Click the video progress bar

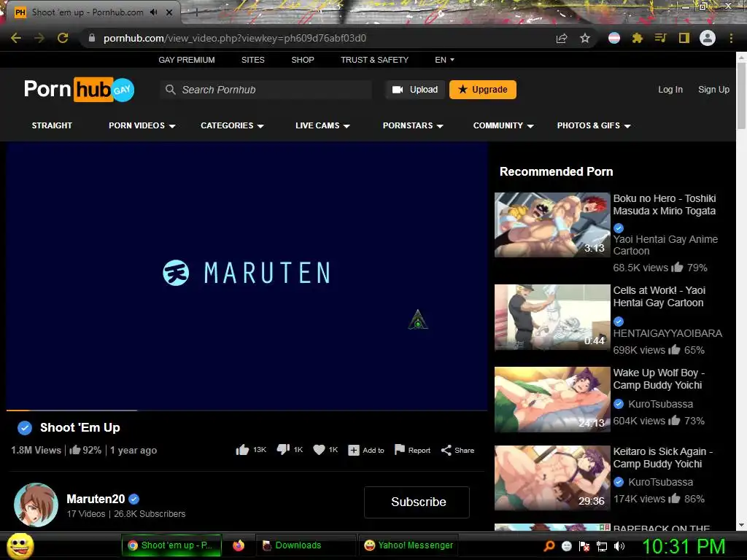click(x=247, y=410)
